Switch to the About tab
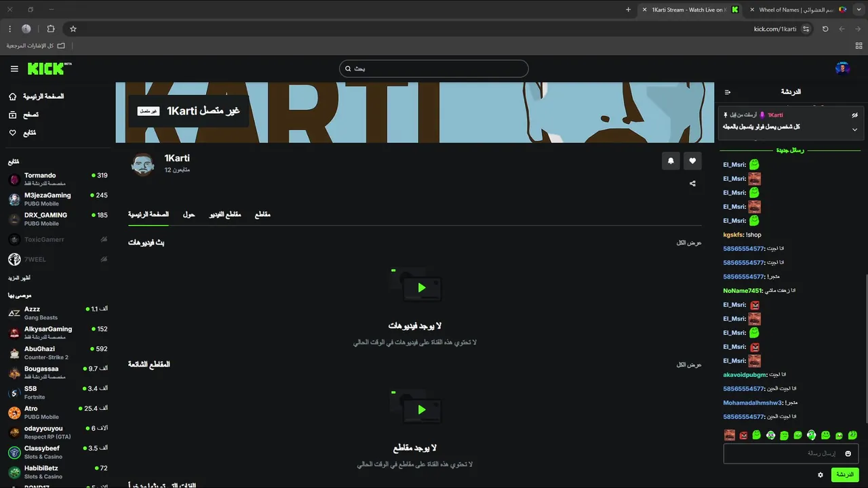This screenshot has width=868, height=488. coord(189,214)
